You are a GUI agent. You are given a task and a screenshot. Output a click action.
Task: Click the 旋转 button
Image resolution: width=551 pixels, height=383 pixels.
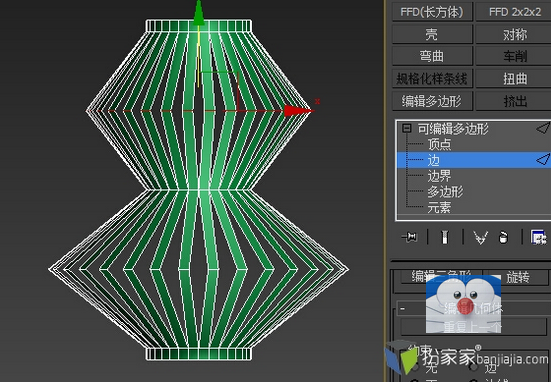point(517,278)
